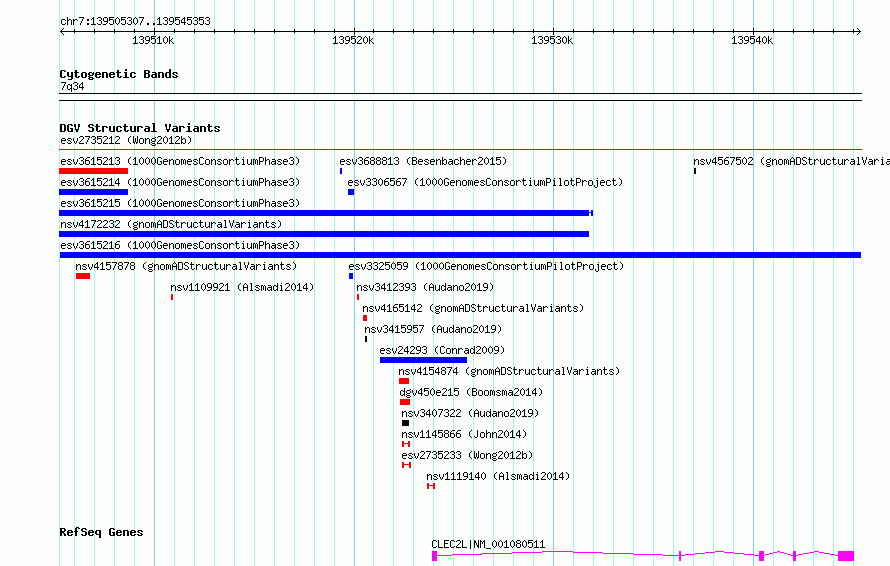Open the esv3688813 Besenbacher2015 label
This screenshot has width=890, height=566.
pyautogui.click(x=423, y=161)
